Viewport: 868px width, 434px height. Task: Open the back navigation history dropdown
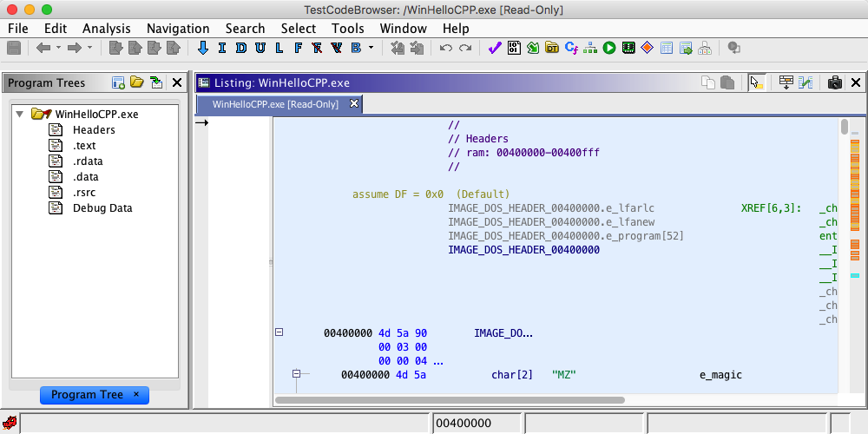tap(56, 48)
